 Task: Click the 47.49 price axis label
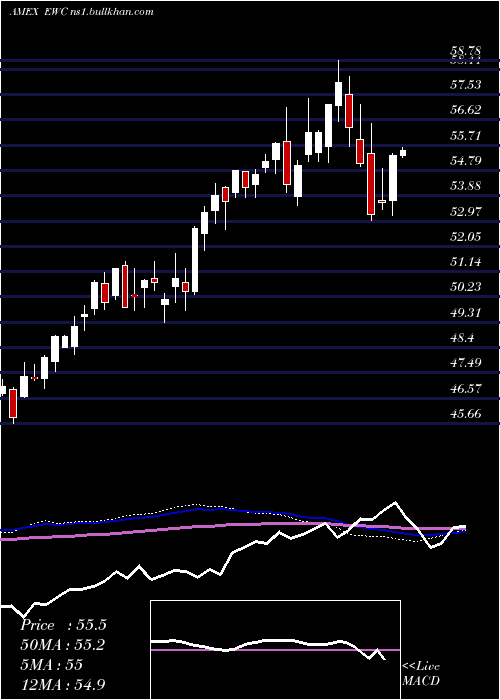[466, 362]
